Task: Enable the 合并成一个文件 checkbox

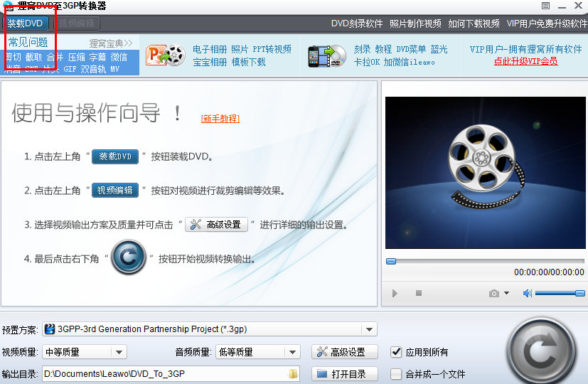Action: 396,374
